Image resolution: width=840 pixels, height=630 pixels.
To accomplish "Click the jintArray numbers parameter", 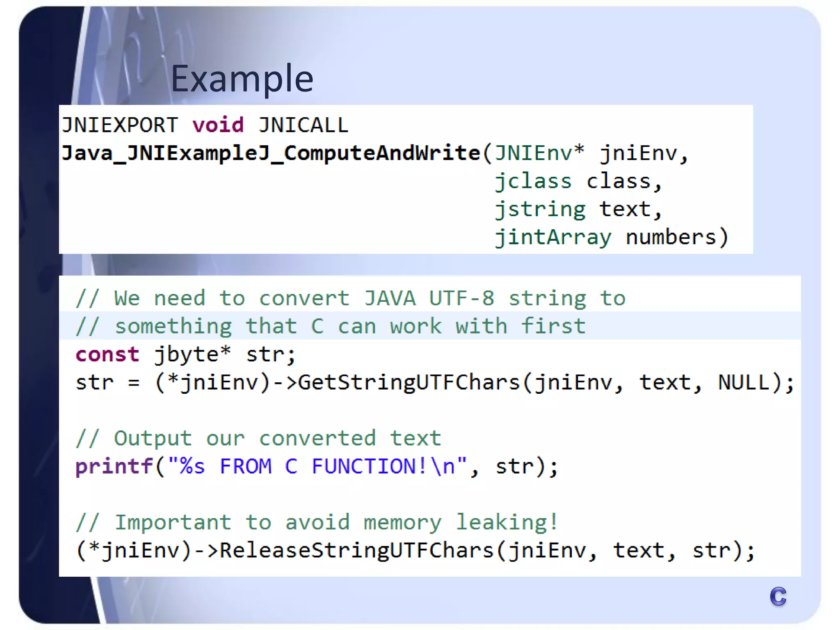I will pos(611,237).
